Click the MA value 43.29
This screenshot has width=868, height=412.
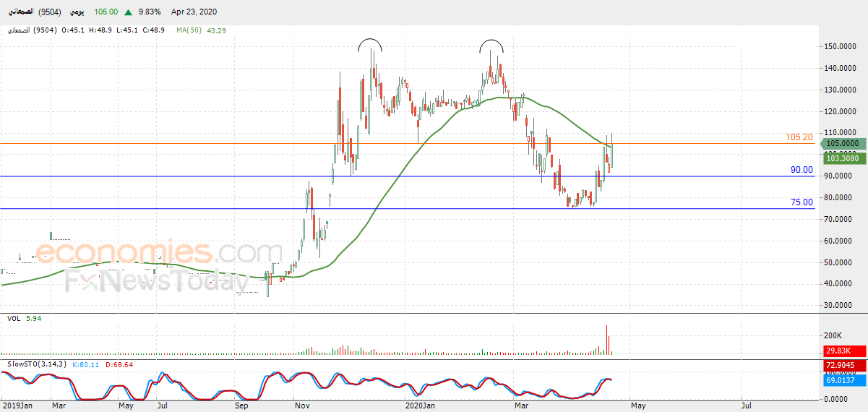pos(217,30)
